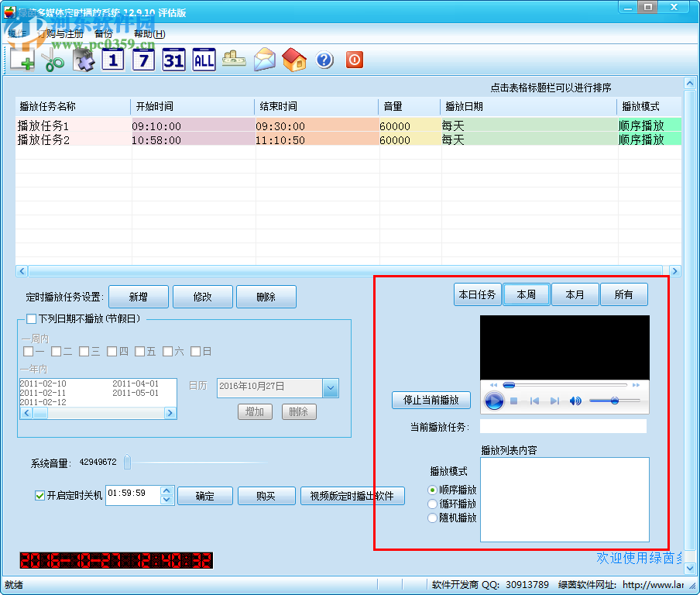Select the ALL calendar icon
The height and width of the screenshot is (595, 700).
203,59
